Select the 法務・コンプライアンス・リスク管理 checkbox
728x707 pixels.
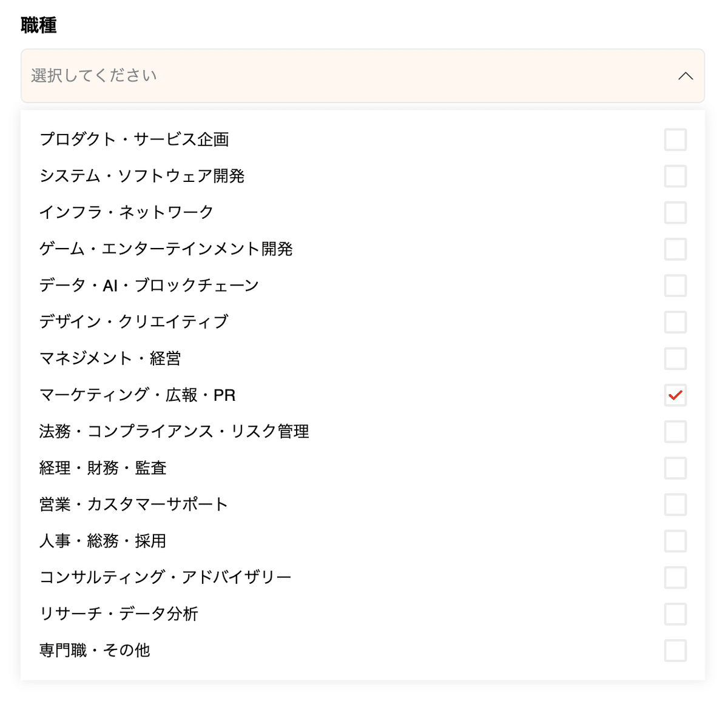[675, 431]
